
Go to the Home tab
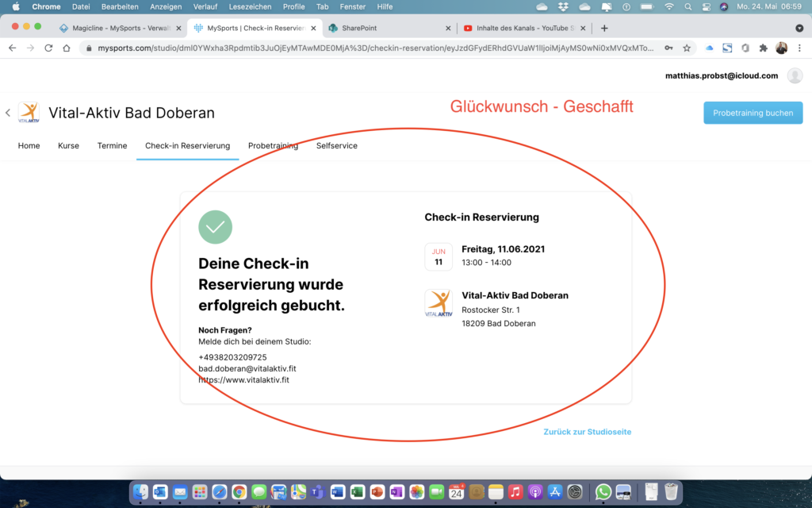click(29, 146)
